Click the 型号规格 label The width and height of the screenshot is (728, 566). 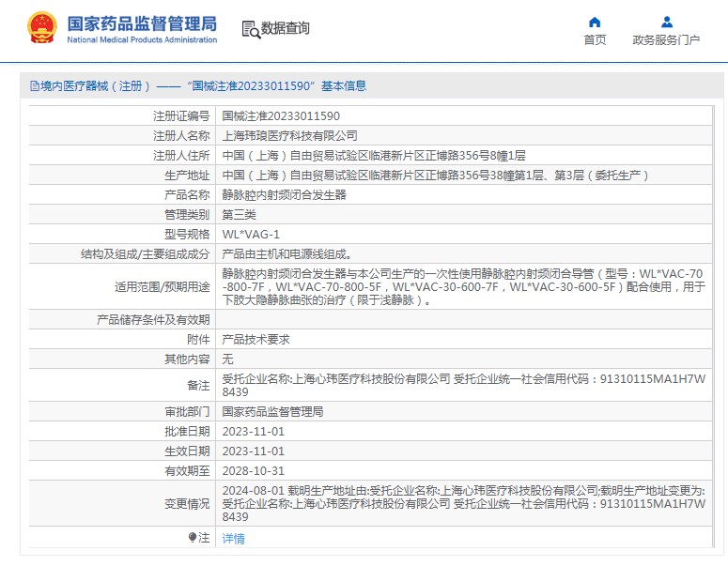coord(187,235)
